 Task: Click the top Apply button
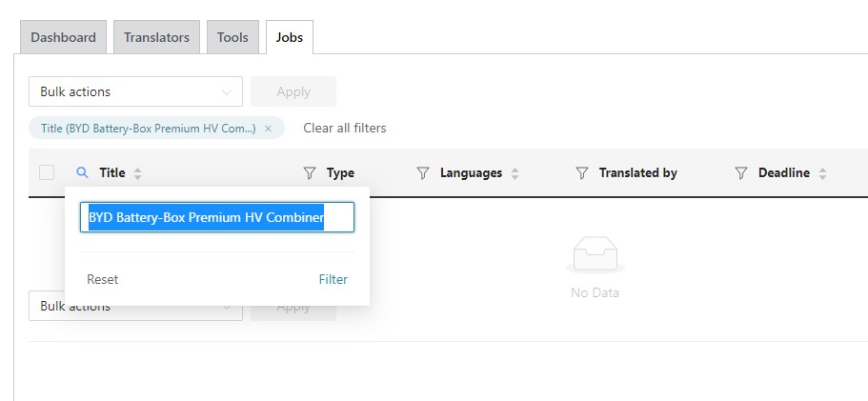(x=293, y=91)
